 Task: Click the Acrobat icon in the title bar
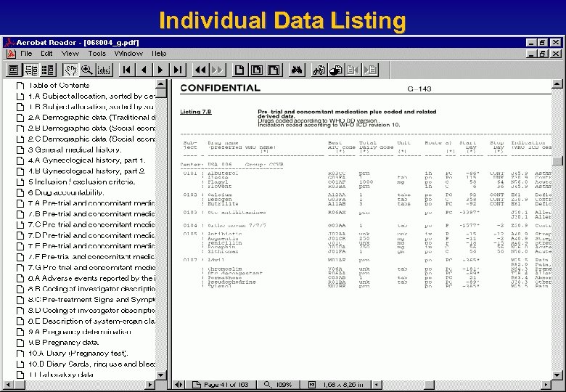9,43
